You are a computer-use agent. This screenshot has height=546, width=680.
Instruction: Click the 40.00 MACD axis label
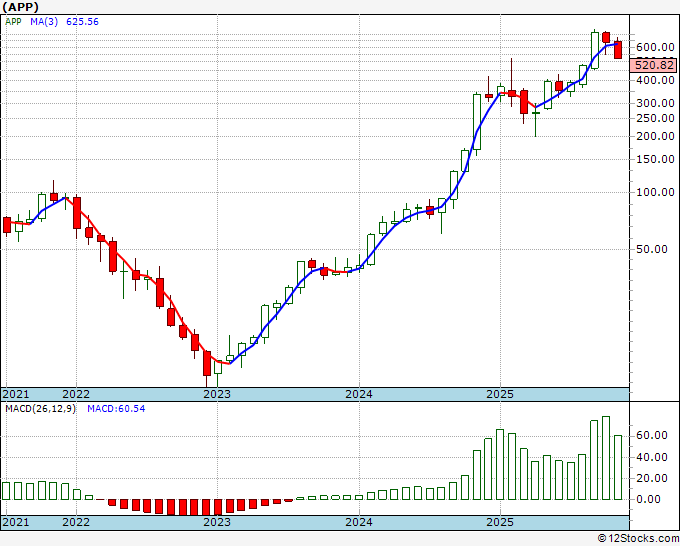tap(652, 457)
